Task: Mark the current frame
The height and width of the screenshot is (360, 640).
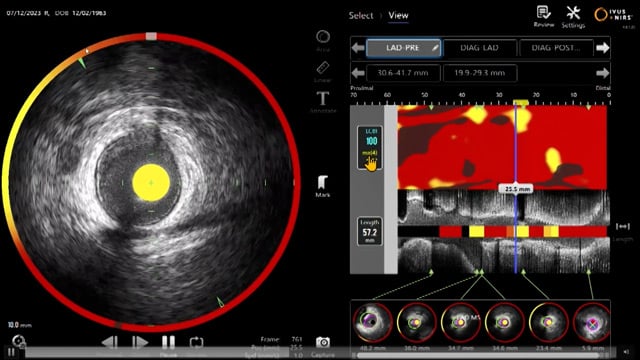Action: point(322,186)
